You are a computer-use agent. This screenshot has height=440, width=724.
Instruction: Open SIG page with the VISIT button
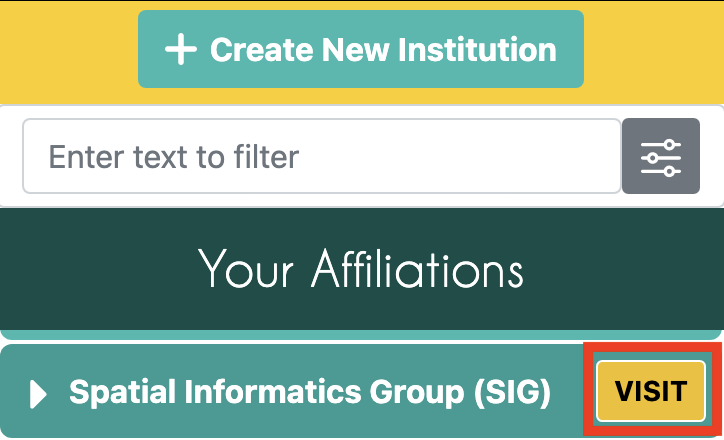click(x=651, y=391)
